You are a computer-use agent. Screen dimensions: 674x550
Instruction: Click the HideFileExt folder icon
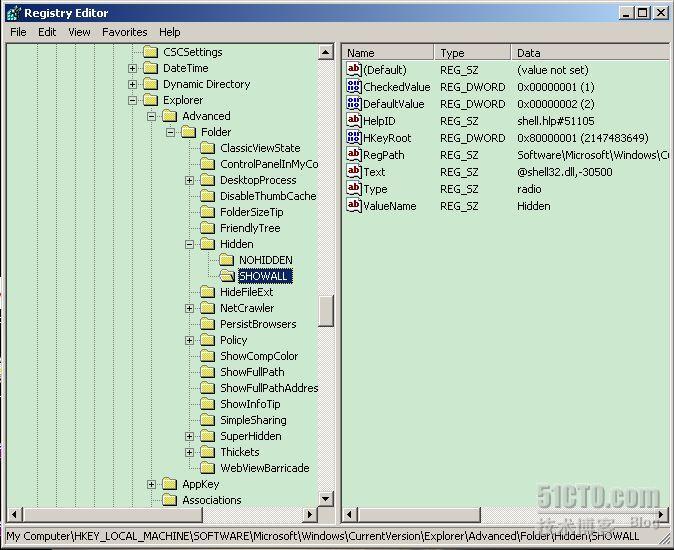(x=208, y=292)
